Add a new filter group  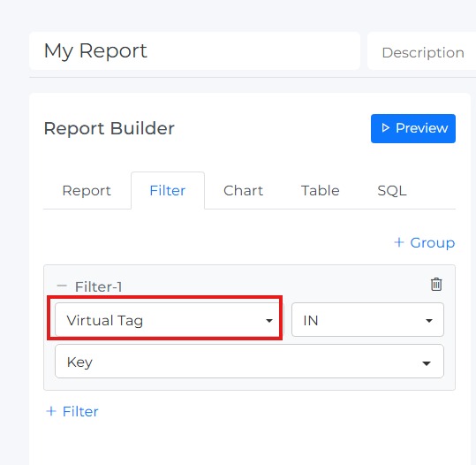pos(425,243)
